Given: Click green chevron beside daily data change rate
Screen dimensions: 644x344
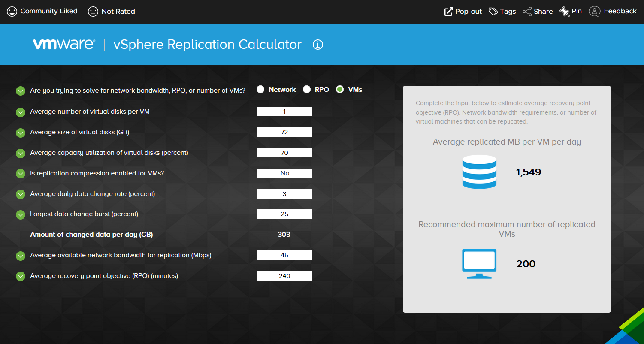Looking at the screenshot, I should click(x=21, y=194).
